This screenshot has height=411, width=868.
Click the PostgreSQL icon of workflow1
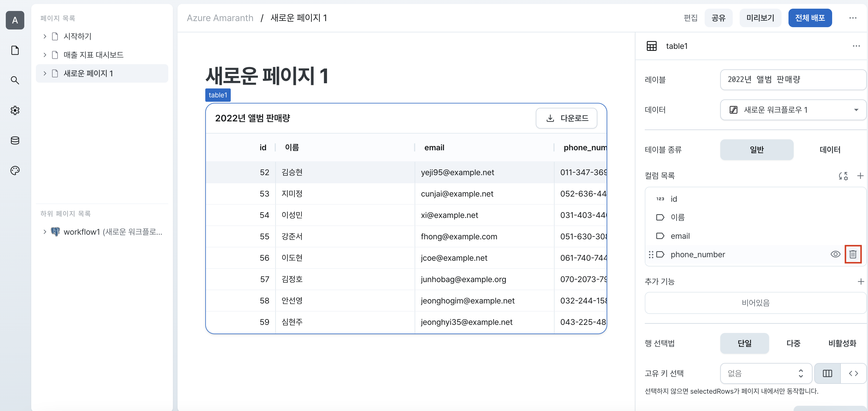tap(55, 232)
